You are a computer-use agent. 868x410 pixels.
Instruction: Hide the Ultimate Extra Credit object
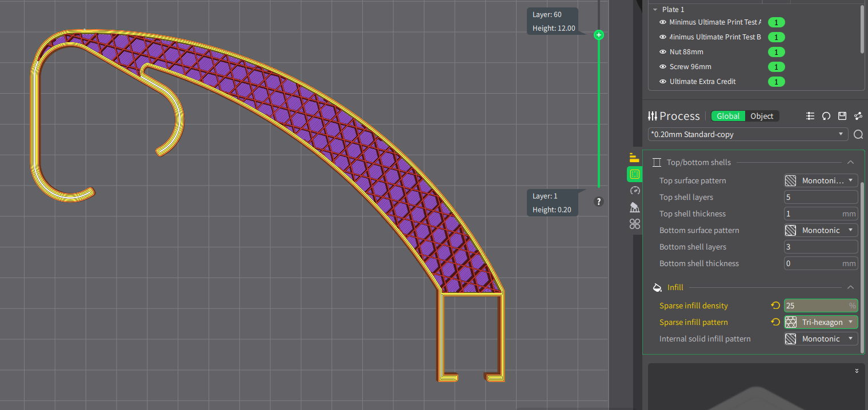(663, 82)
